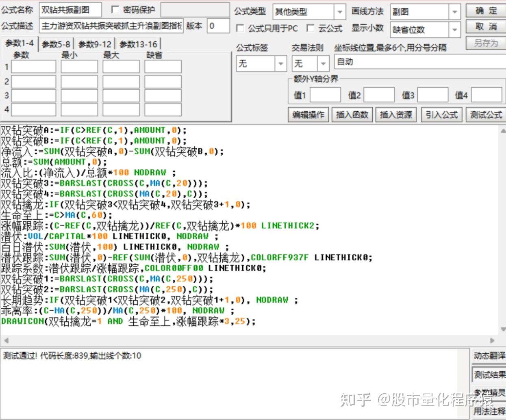Viewport: 506px width, 420px height.
Task: Open the 用法注释 panel
Action: coord(489,411)
